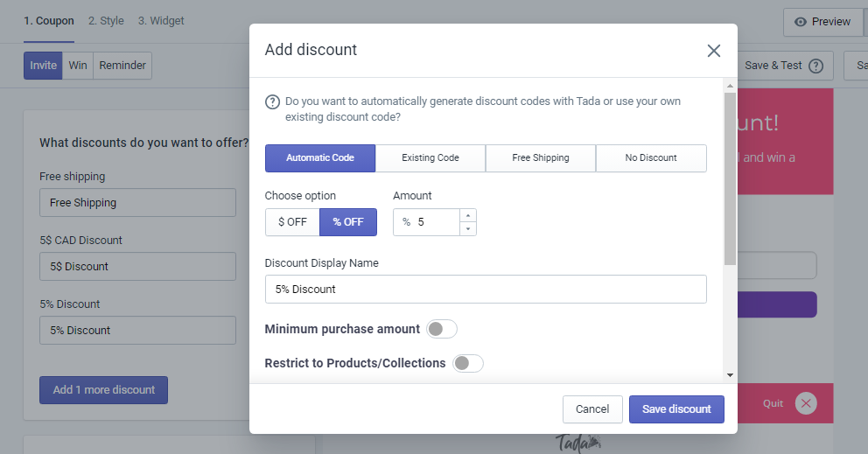The height and width of the screenshot is (454, 868).
Task: Increase amount with up stepper arrow
Action: pos(468,215)
